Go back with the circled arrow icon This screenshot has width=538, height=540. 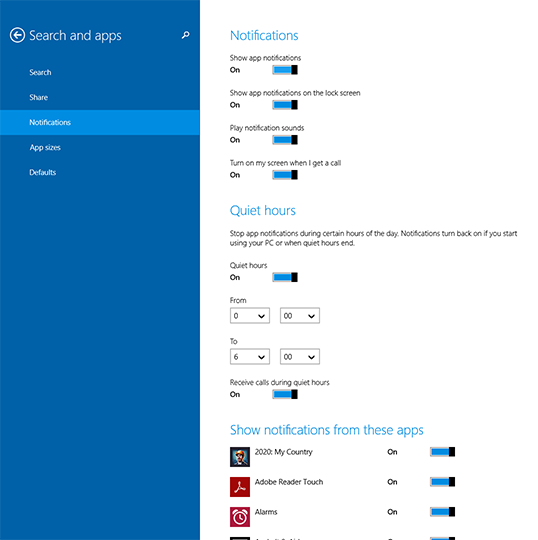point(17,35)
